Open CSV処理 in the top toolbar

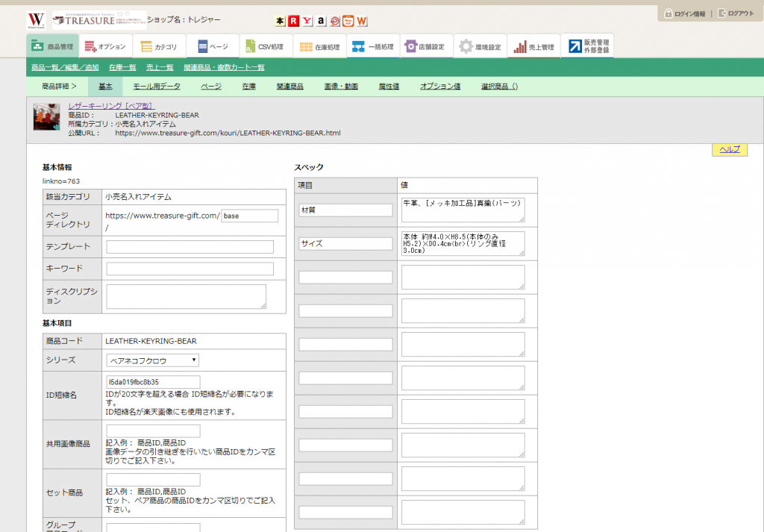pos(265,46)
